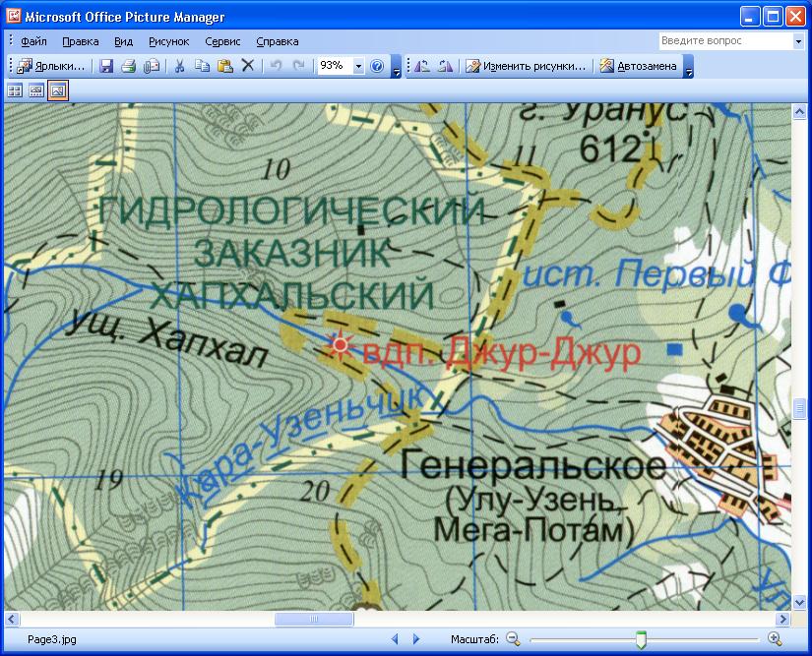Switch to Thumbnail view
Screen dimensions: 812x656
pos(15,90)
